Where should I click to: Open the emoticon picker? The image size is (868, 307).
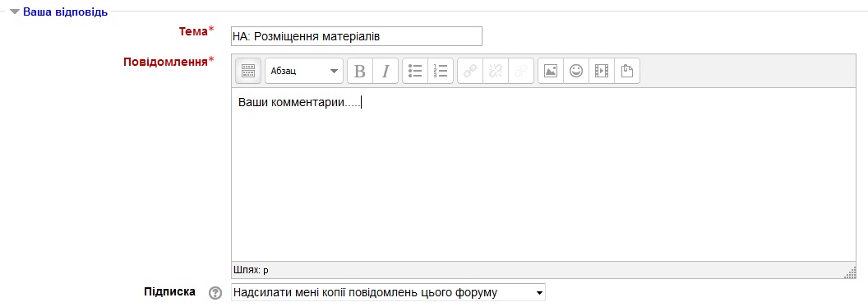coord(576,71)
